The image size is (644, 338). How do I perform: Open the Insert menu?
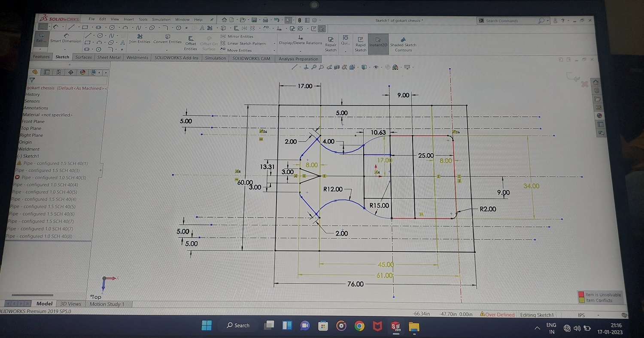129,19
